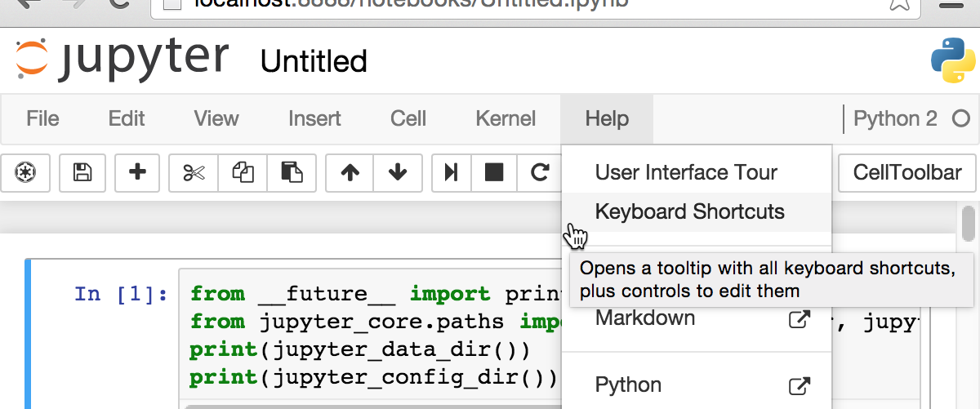Click the CellToolbar button

point(906,172)
